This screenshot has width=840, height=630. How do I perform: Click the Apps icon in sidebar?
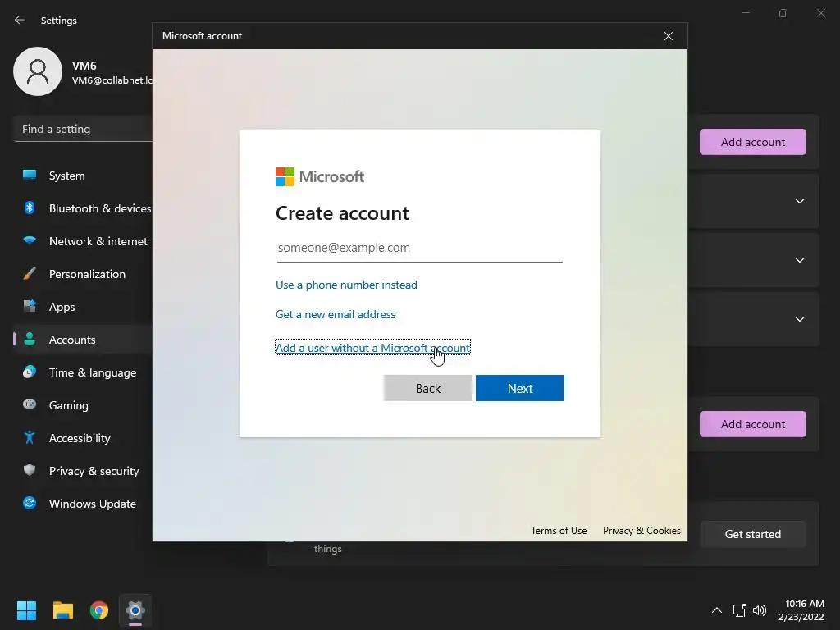tap(30, 307)
